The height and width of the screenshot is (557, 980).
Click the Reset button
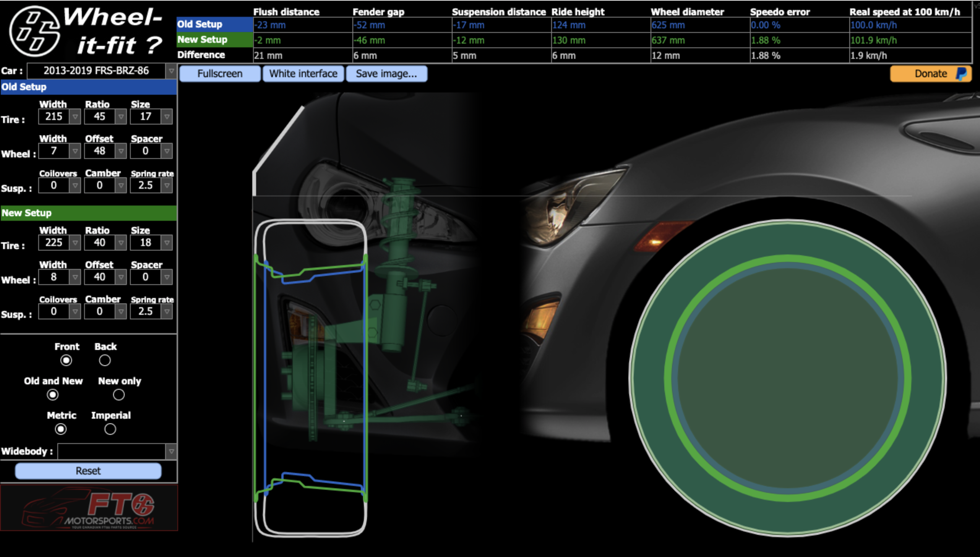88,471
